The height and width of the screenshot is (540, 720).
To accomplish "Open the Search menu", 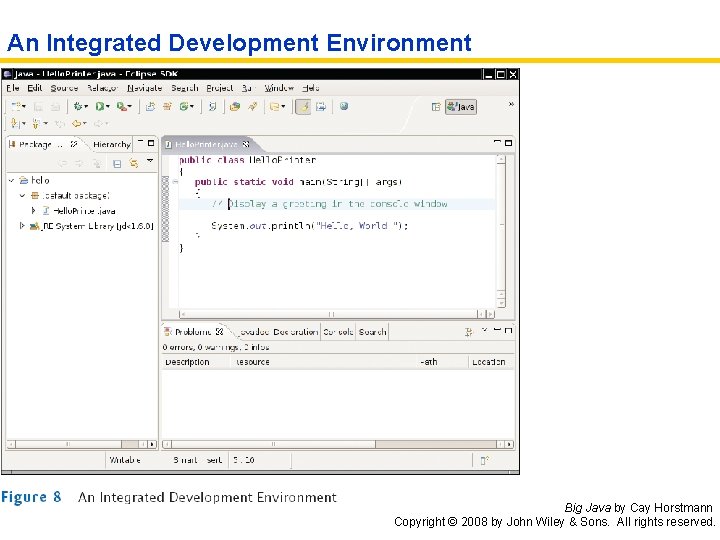I will tap(185, 88).
